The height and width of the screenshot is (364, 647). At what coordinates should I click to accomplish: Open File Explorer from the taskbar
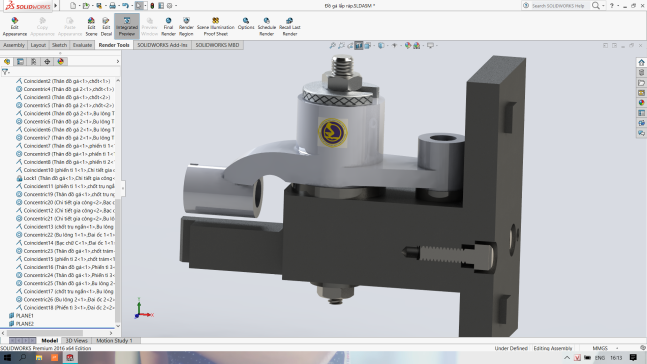(x=39, y=358)
